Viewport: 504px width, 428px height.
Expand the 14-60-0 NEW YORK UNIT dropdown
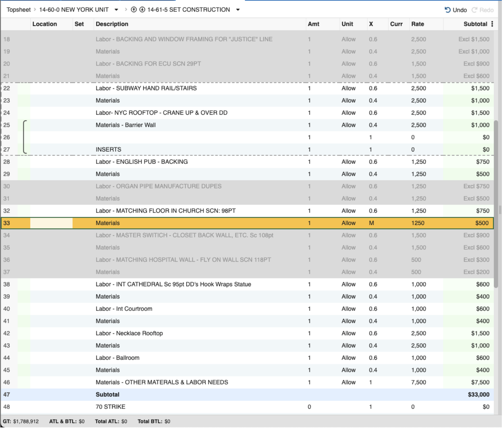[x=116, y=10]
